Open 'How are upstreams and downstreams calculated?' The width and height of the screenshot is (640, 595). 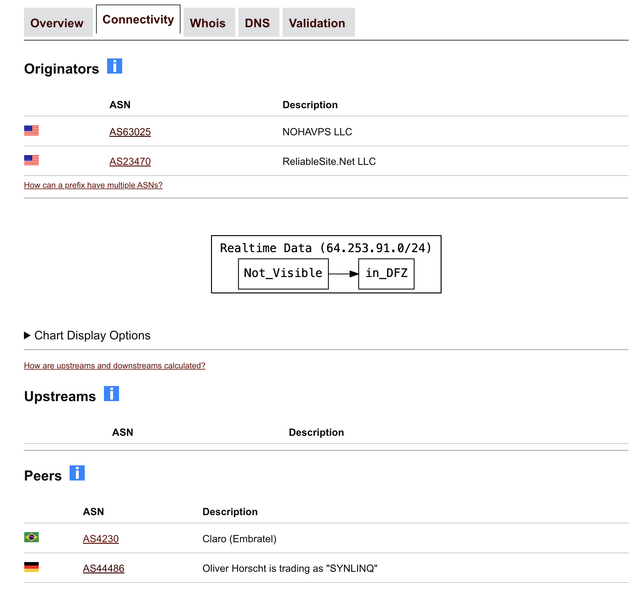pos(114,366)
